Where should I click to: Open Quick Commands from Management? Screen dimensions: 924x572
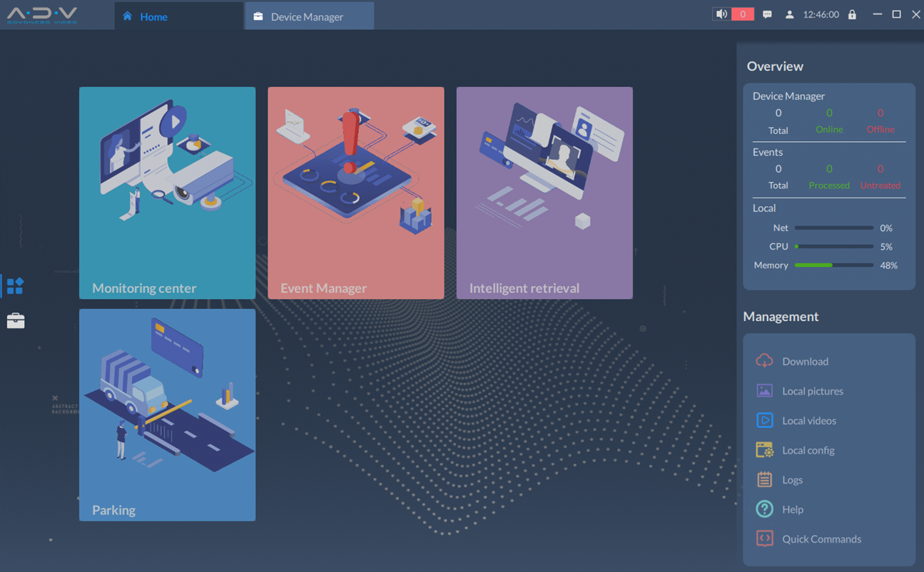[821, 539]
